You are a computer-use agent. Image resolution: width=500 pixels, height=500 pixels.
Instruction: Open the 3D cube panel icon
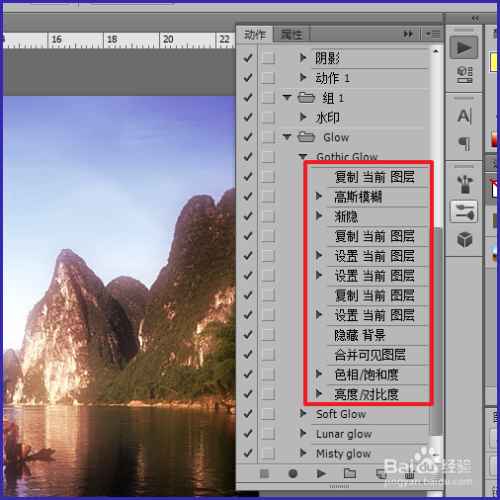coord(465,239)
